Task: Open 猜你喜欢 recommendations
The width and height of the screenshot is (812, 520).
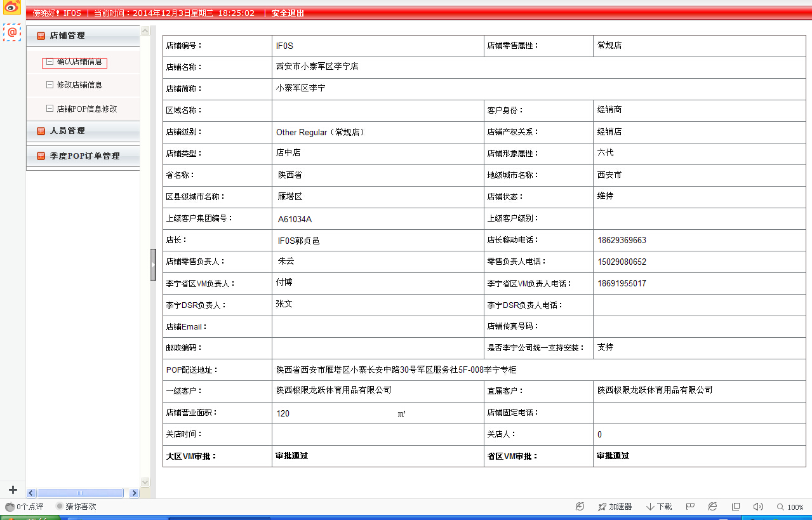Action: tap(76, 507)
